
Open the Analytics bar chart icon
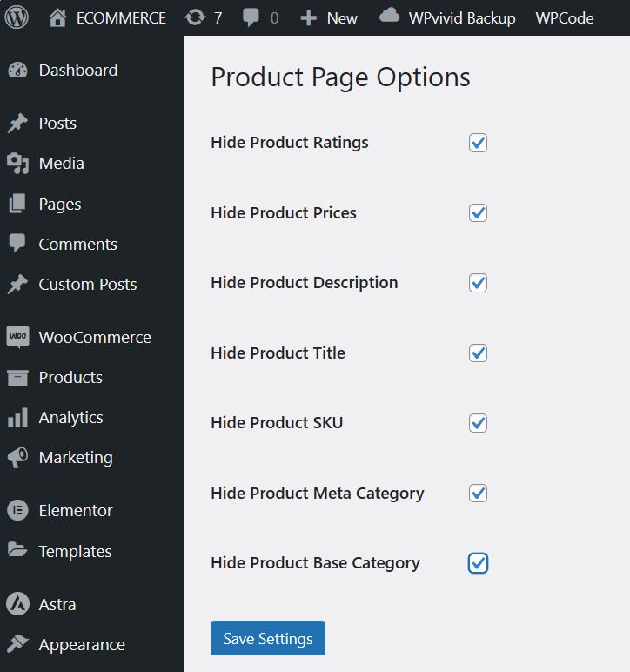tap(17, 417)
